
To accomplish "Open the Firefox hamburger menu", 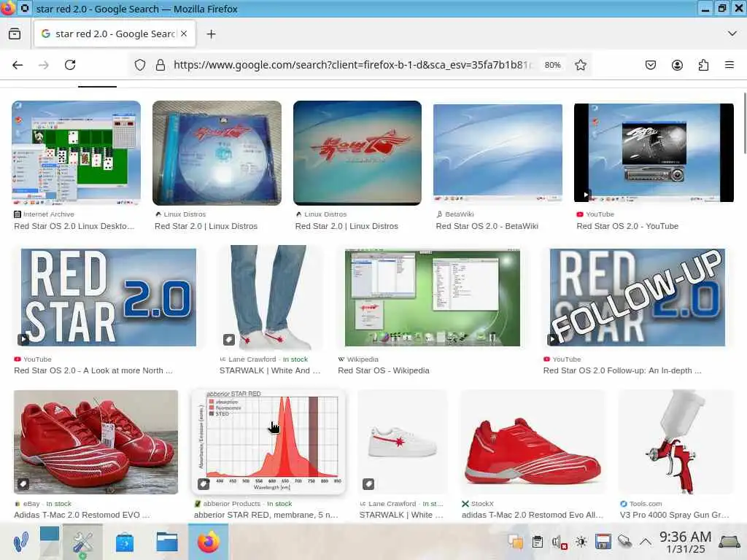I will point(729,65).
